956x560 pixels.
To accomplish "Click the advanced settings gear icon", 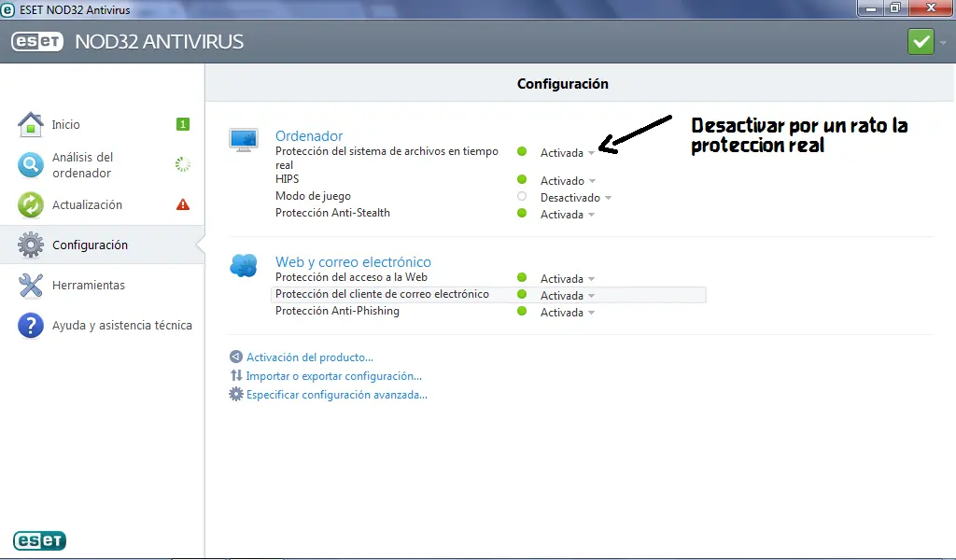I will pyautogui.click(x=236, y=394).
